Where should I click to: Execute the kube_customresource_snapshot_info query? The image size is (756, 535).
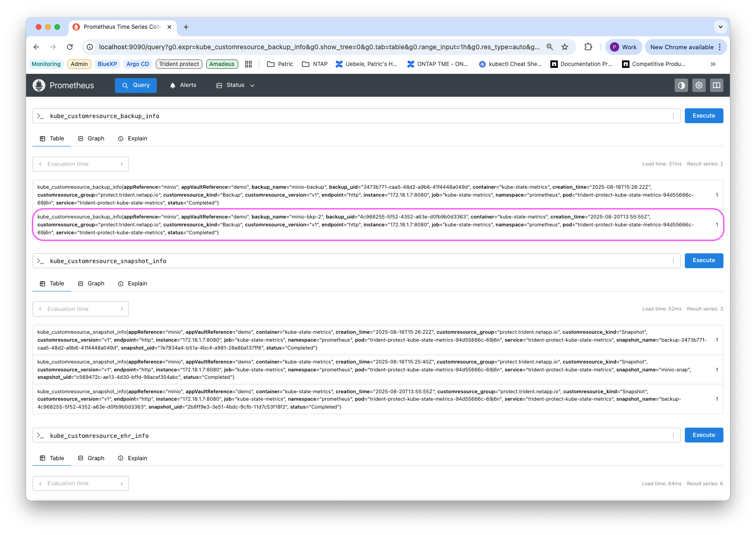tap(704, 260)
